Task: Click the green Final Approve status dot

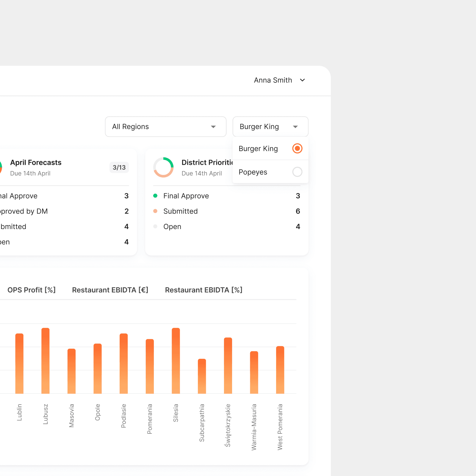Action: [x=155, y=196]
